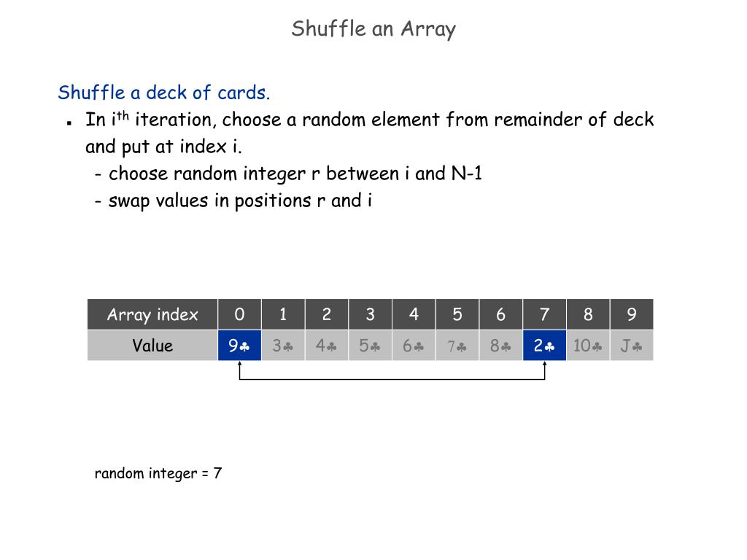747x560 pixels.
Task: Click array index header 0
Action: [x=239, y=314]
